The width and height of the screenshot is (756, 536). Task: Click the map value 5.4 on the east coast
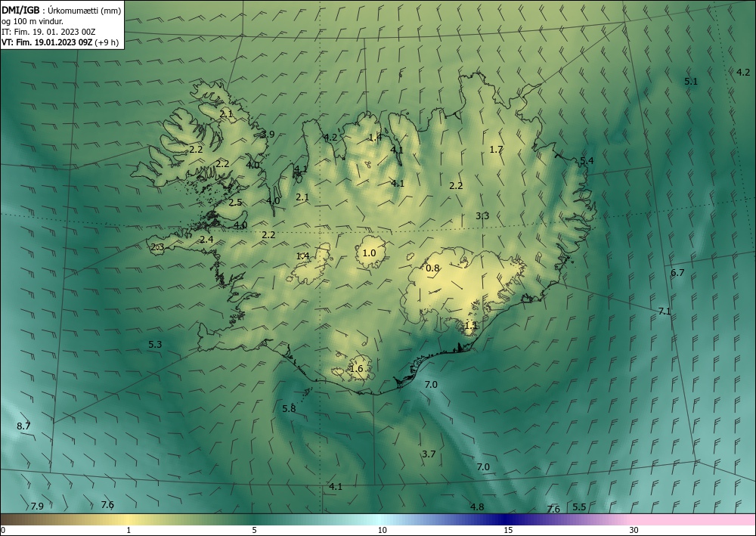coord(587,160)
